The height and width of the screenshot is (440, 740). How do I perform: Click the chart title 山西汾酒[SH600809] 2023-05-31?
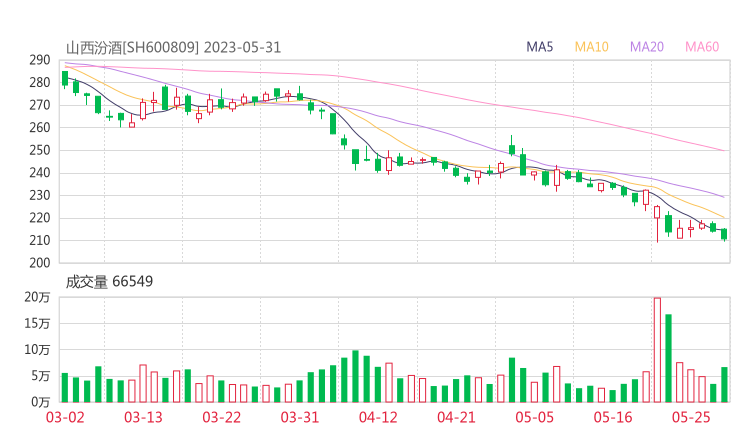[173, 48]
